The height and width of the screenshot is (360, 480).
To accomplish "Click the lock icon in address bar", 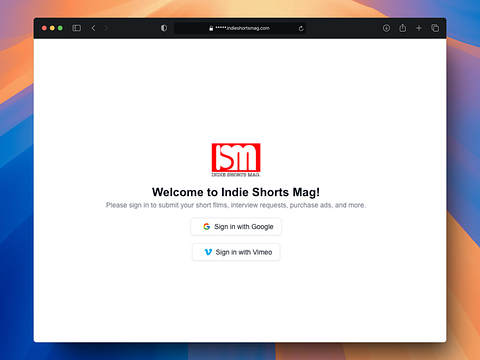I will click(211, 28).
